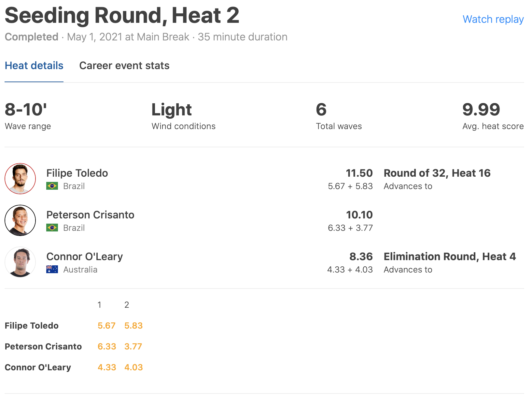Click Connor O'Leary's 4.03 wave score
Viewport: 532px width, 399px height.
pyautogui.click(x=133, y=367)
